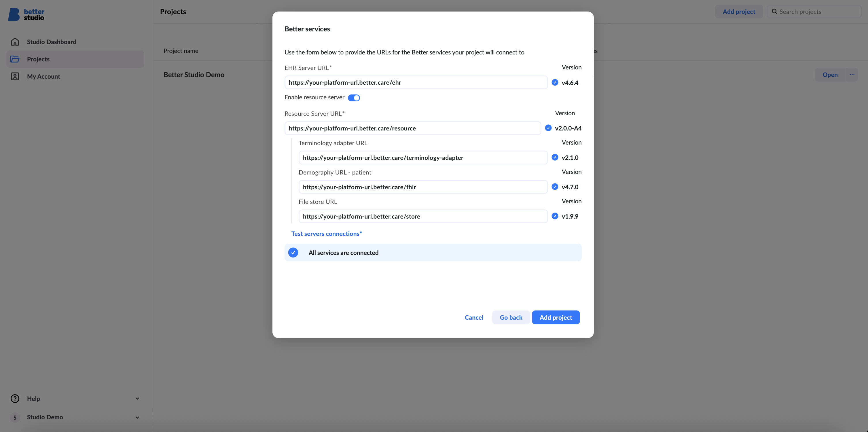Click the Help question mark icon
Screen dimensions: 868x432
pyautogui.click(x=15, y=399)
